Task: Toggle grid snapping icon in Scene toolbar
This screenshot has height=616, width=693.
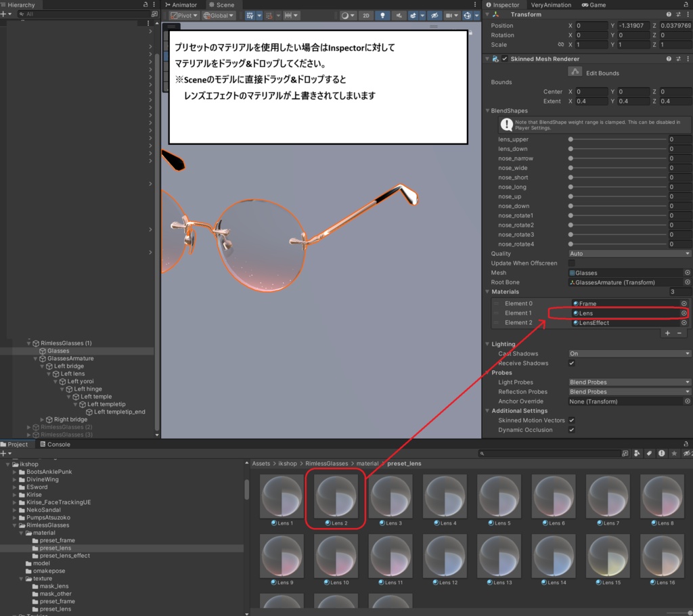Action: click(250, 16)
